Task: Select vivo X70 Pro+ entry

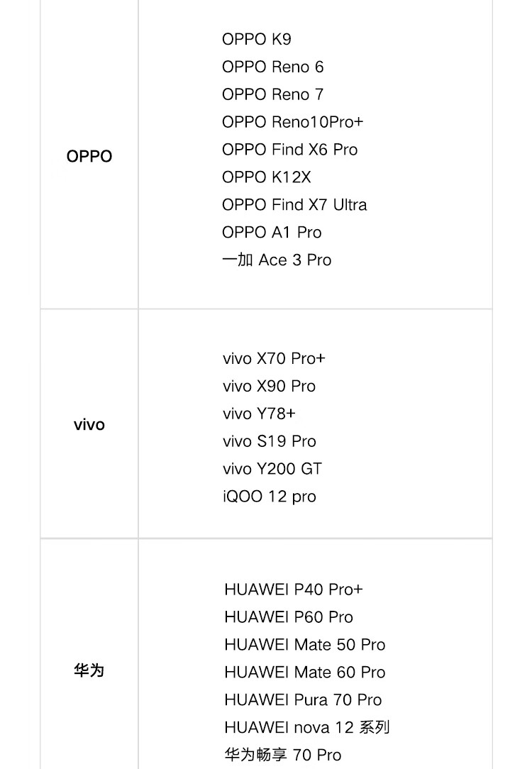Action: coord(274,358)
